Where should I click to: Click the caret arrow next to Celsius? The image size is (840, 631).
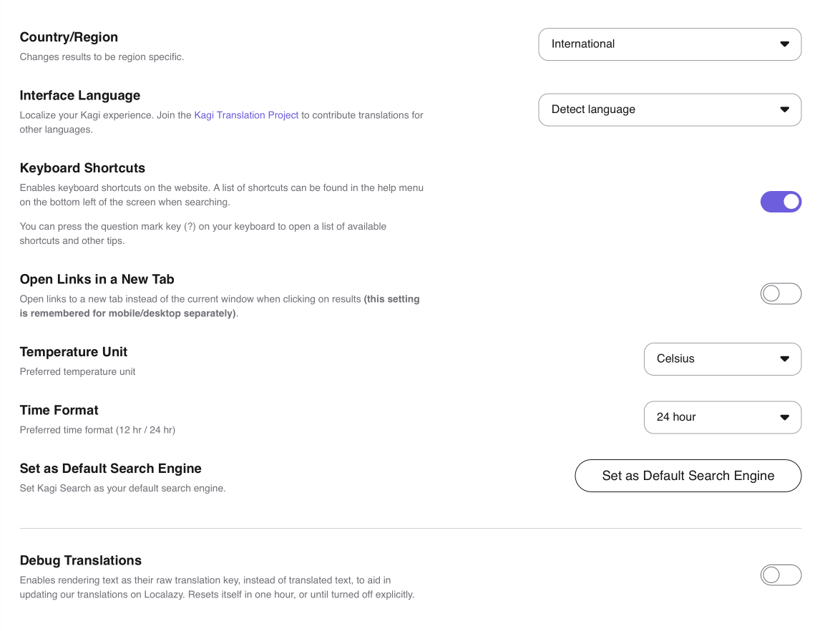784,359
